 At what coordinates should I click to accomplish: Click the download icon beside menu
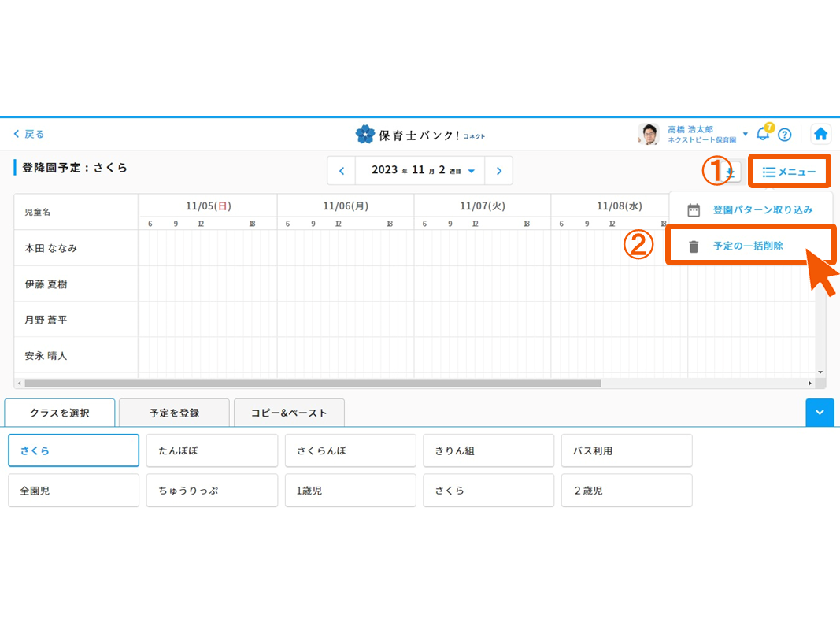click(731, 172)
